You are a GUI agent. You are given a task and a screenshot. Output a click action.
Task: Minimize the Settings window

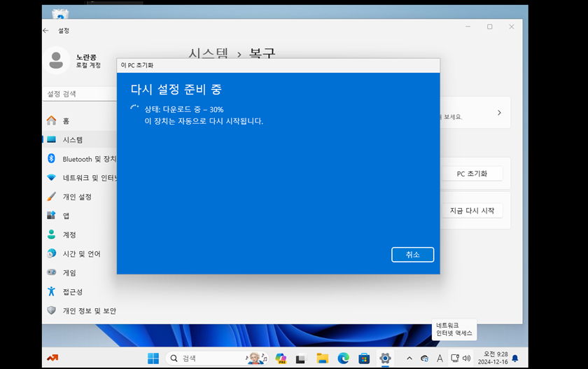click(468, 27)
